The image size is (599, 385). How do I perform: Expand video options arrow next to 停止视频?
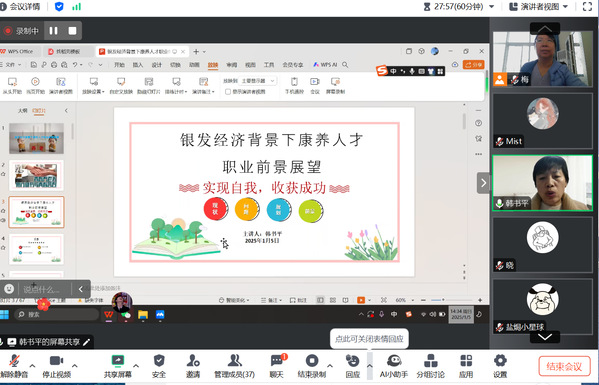coord(75,366)
